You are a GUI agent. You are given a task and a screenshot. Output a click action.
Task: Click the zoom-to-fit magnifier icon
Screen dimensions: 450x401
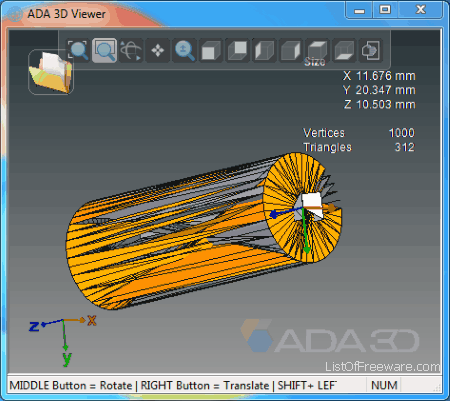click(x=78, y=51)
